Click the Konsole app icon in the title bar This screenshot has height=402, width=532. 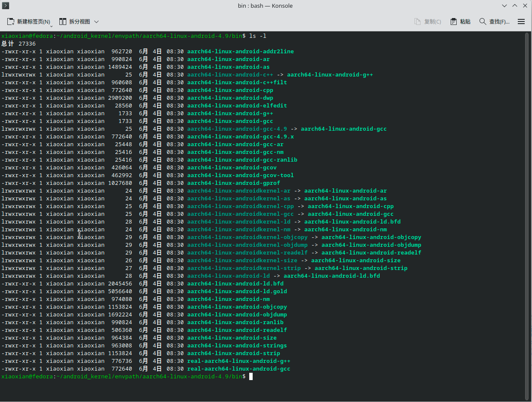pos(6,6)
